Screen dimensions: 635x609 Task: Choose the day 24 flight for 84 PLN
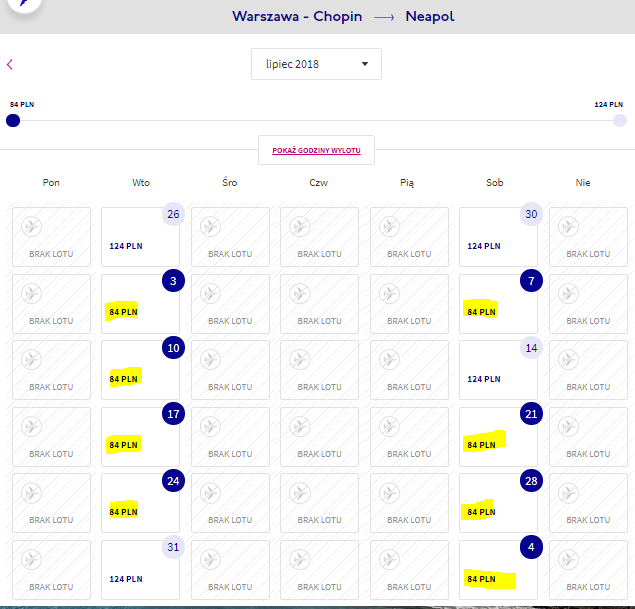point(140,503)
